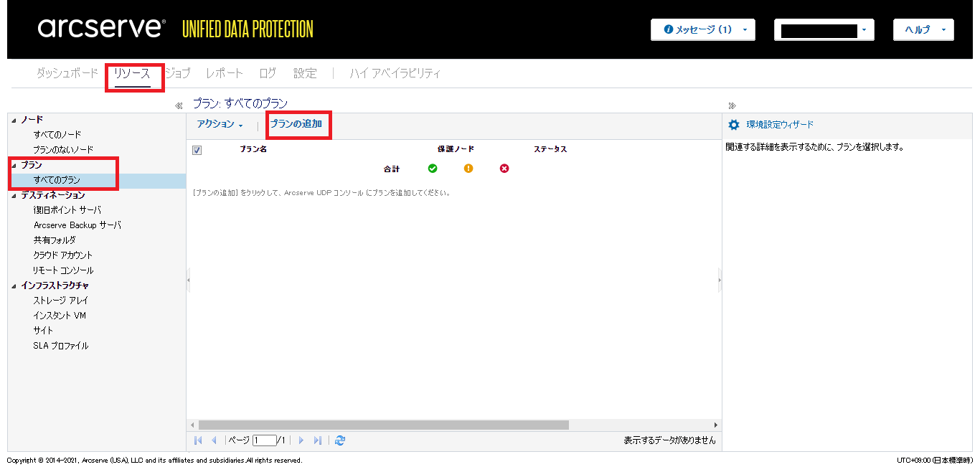Image resolution: width=980 pixels, height=467 pixels.
Task: Go to last page in pager
Action: coord(317,440)
